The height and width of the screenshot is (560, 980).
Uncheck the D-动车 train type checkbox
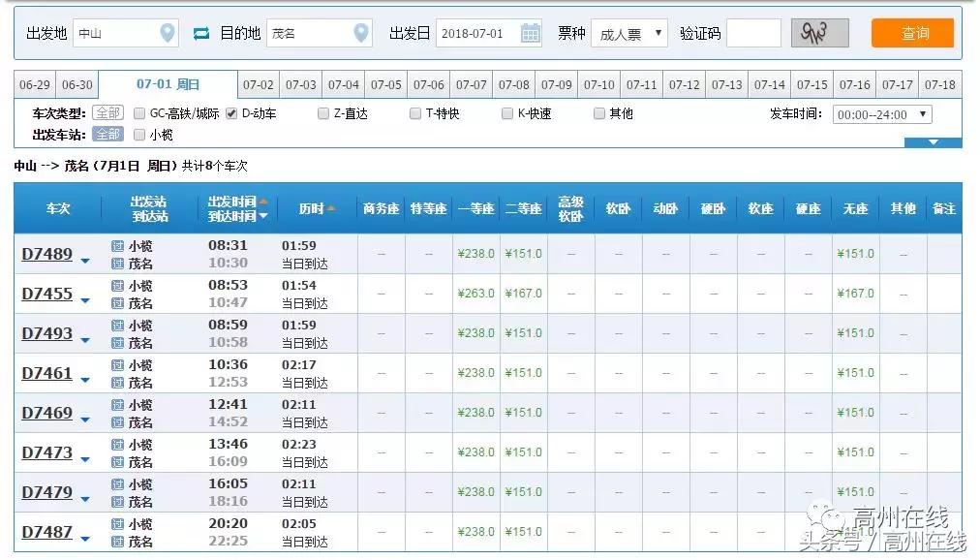coord(231,113)
